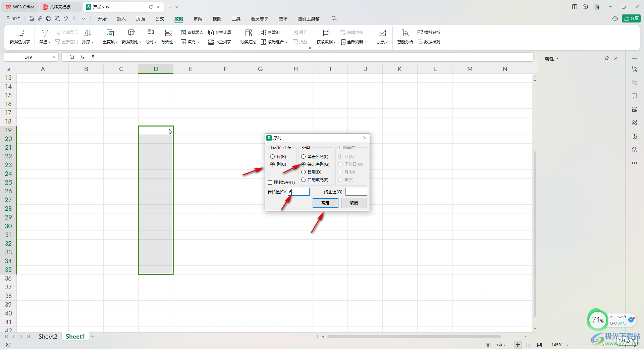Click the undo arrow icon

(66, 19)
